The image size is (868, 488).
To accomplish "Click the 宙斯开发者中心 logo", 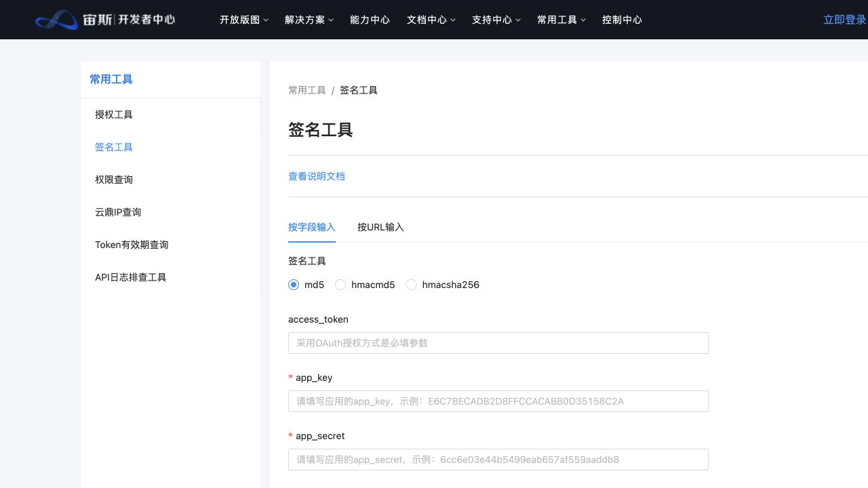I will click(x=105, y=20).
